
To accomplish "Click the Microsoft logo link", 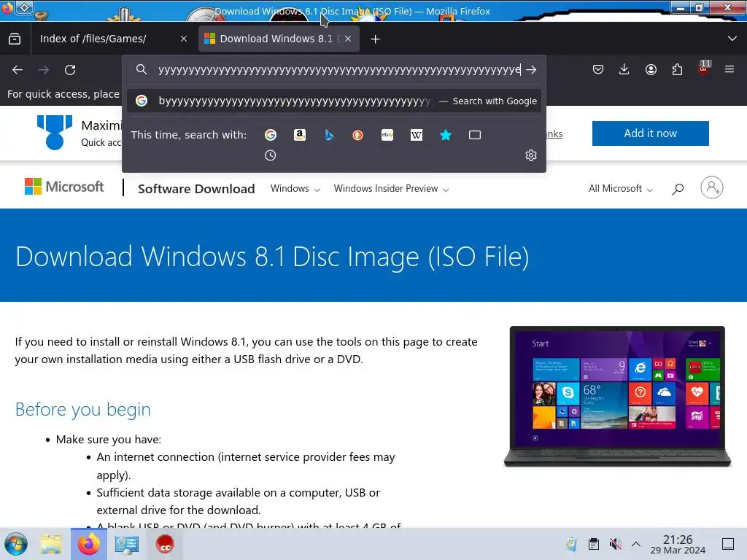I will click(64, 187).
